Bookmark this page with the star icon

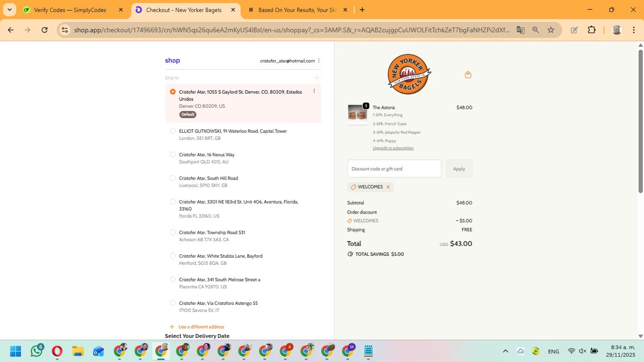pos(551,30)
